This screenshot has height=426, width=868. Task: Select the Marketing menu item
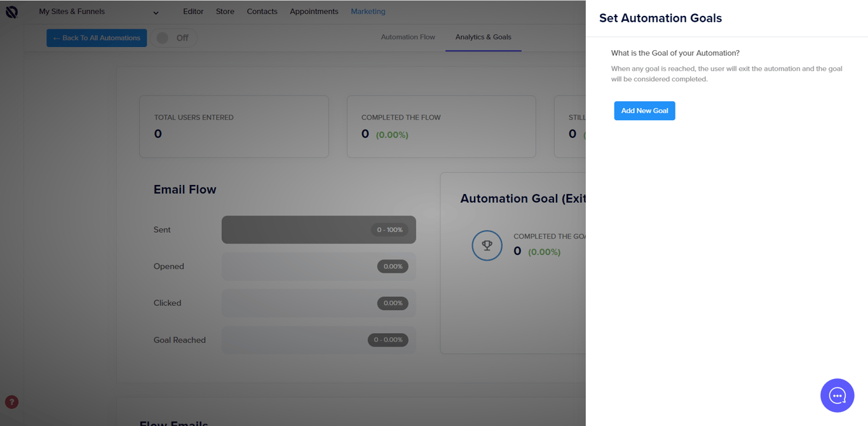pos(368,11)
